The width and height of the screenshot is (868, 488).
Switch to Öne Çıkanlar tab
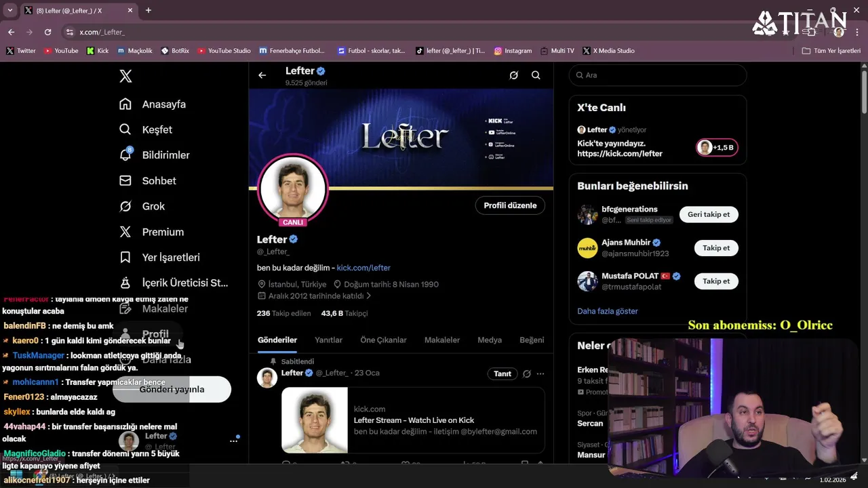pos(383,340)
